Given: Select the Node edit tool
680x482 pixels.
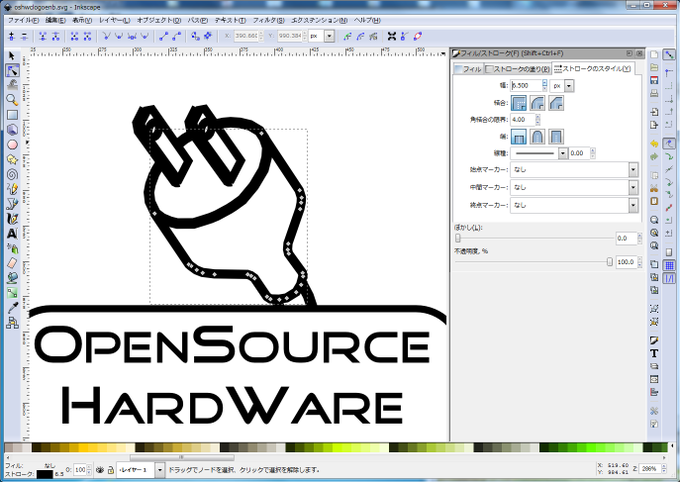Looking at the screenshot, I should 12,70.
